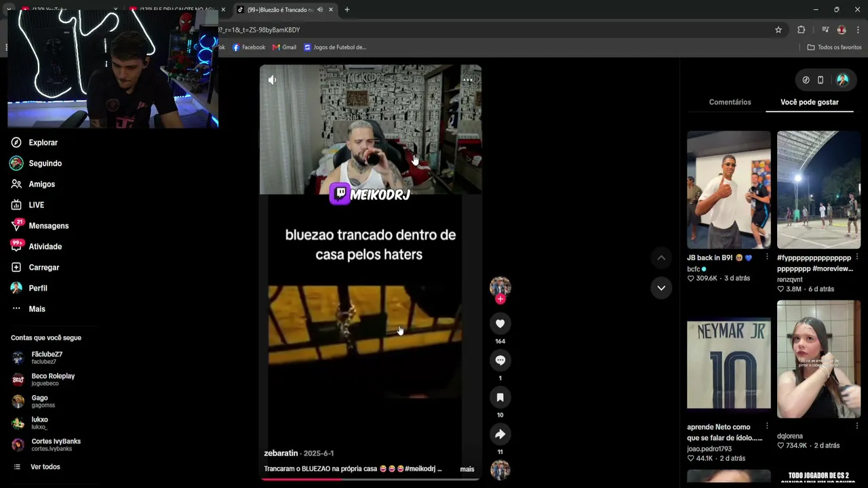
Task: Go to the previous video with up chevron
Action: [x=661, y=258]
